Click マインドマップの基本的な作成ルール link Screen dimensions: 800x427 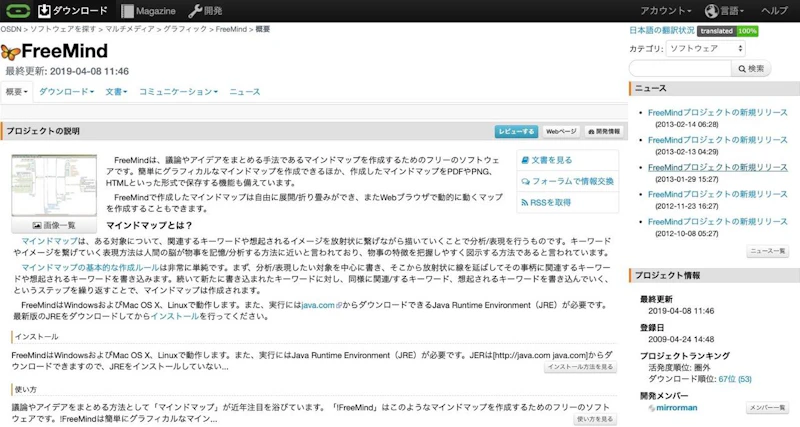pos(90,267)
